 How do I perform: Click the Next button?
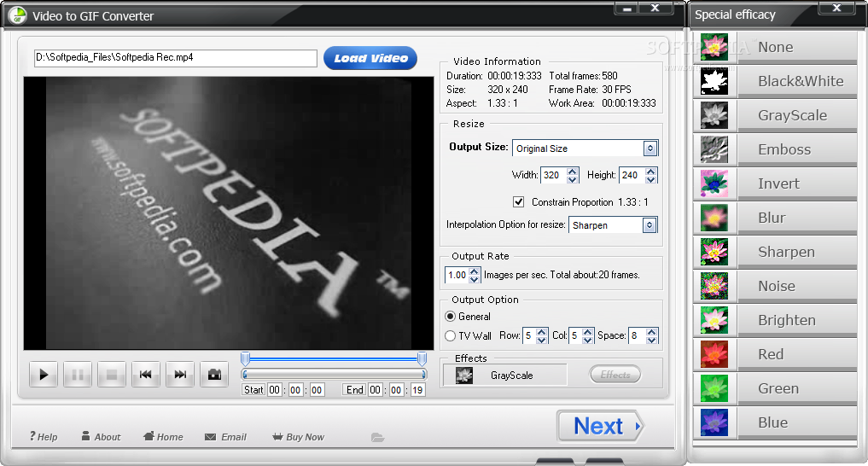[x=600, y=426]
